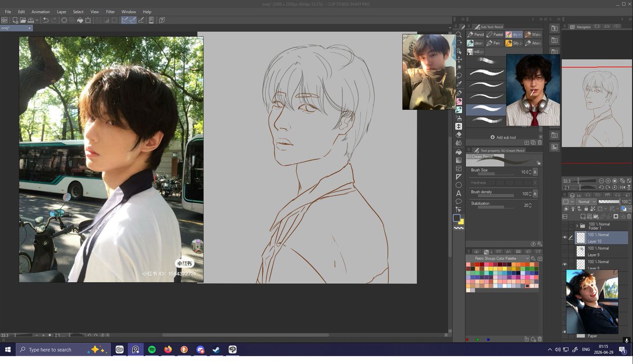The height and width of the screenshot is (364, 633).
Task: Zoom in in the Navigator panel
Action: coord(608,180)
